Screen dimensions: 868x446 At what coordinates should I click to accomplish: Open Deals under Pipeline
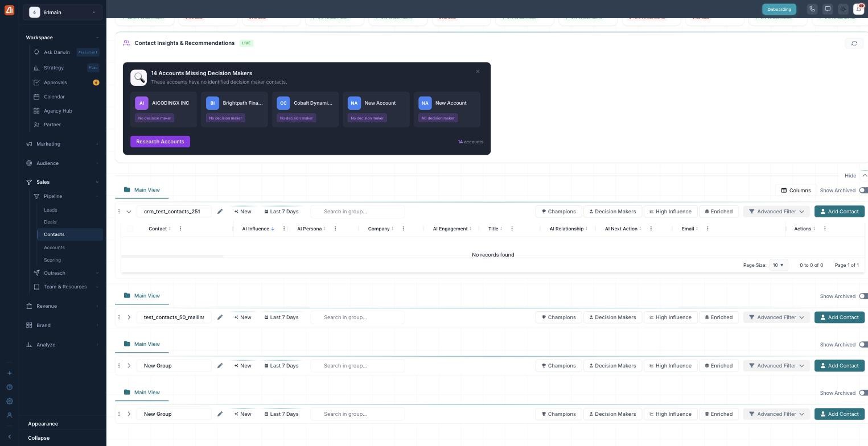50,222
